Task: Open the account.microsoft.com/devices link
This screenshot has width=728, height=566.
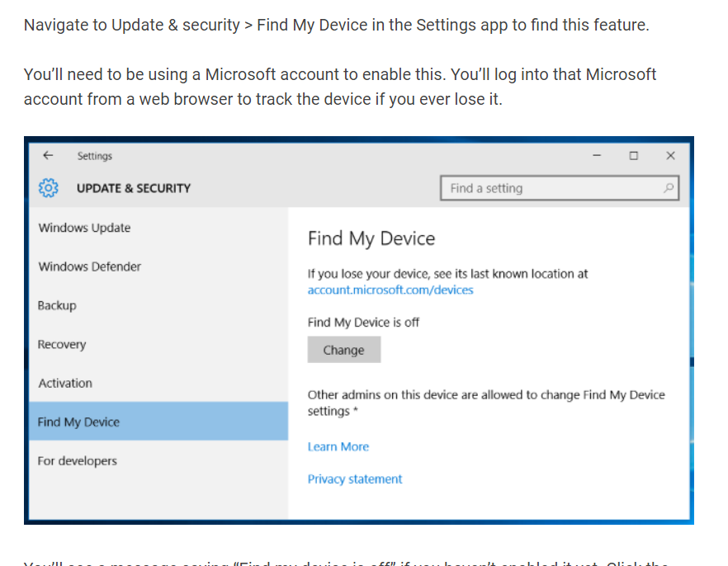Action: (x=390, y=290)
